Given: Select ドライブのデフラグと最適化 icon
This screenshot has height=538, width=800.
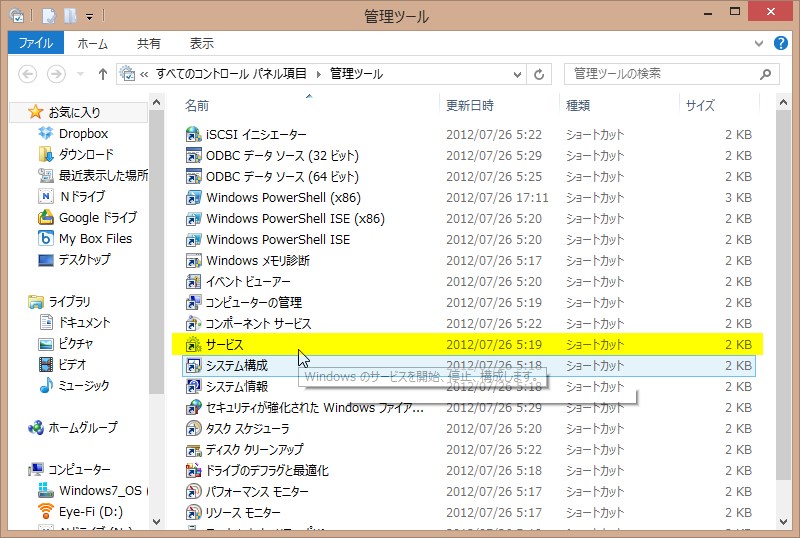Looking at the screenshot, I should click(x=193, y=470).
